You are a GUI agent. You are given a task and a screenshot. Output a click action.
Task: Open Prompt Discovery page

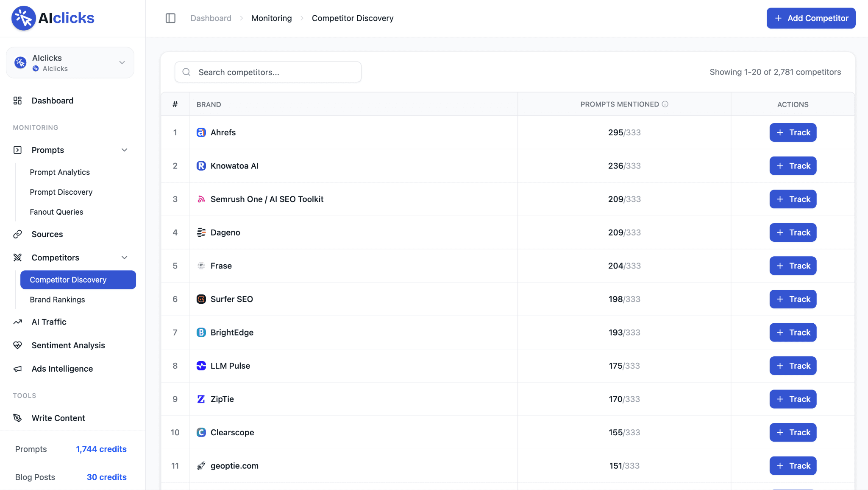(61, 192)
